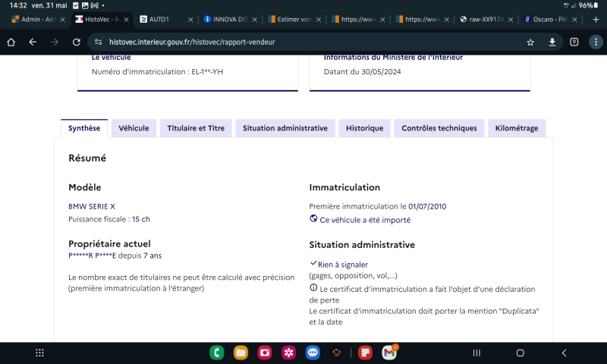Click the BMW SERIE X model text
Screen dimensions: 607x364
point(92,206)
